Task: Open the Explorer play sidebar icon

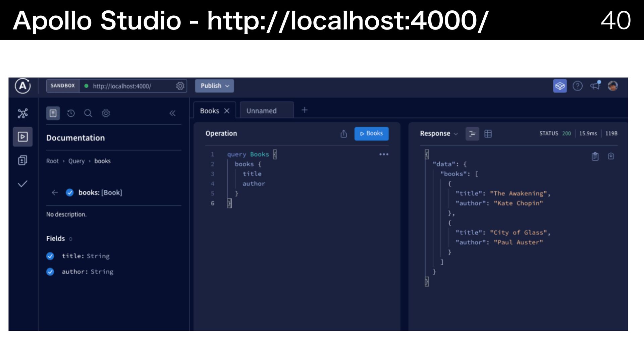Action: click(22, 137)
